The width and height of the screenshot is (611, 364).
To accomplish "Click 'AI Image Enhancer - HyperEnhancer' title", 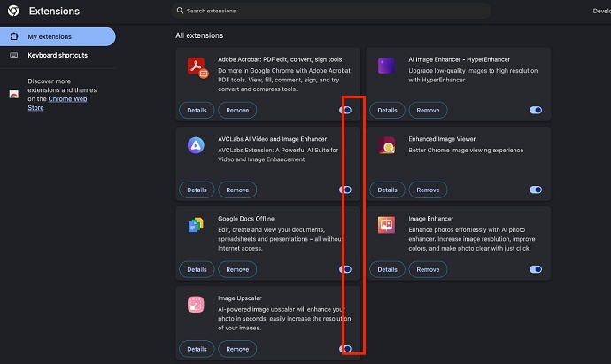I will point(459,59).
